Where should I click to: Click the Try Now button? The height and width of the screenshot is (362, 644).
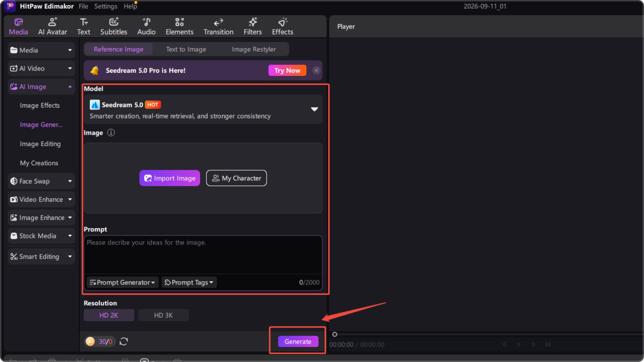[x=287, y=70]
